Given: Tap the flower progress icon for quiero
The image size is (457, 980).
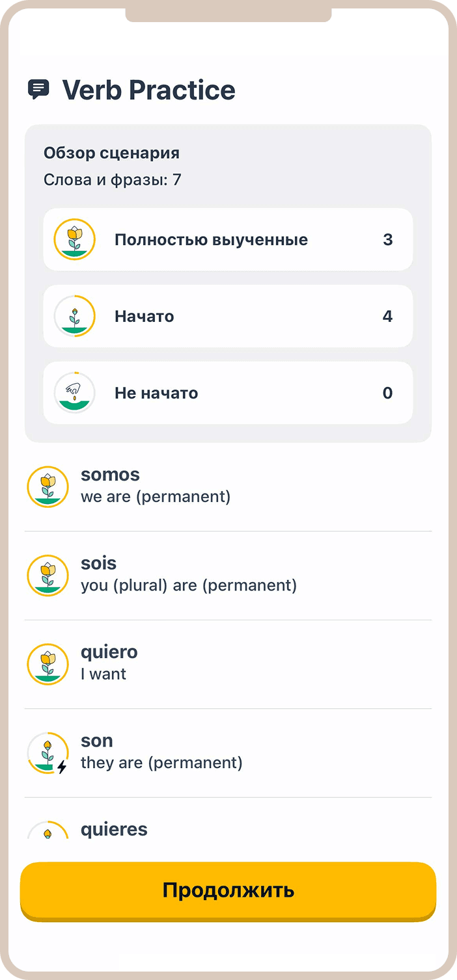Looking at the screenshot, I should pos(48,664).
